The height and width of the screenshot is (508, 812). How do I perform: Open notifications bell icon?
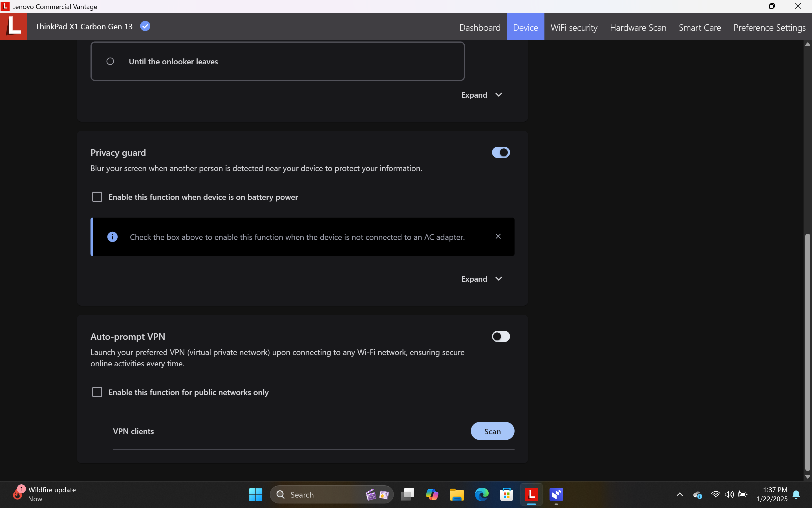(x=796, y=494)
